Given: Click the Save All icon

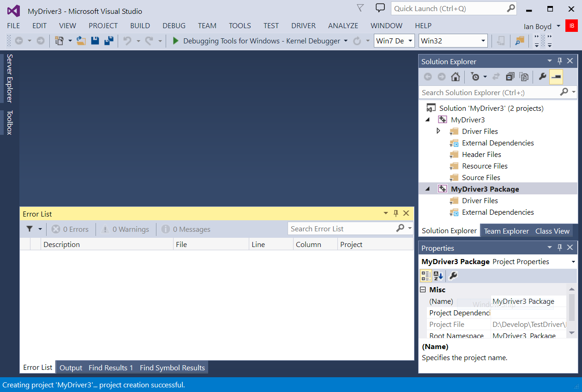Looking at the screenshot, I should (108, 41).
